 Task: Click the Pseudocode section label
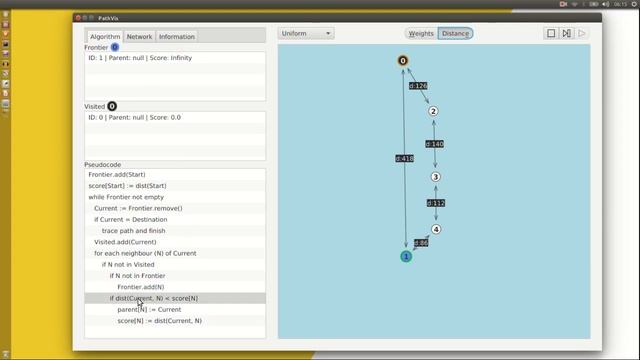click(102, 164)
